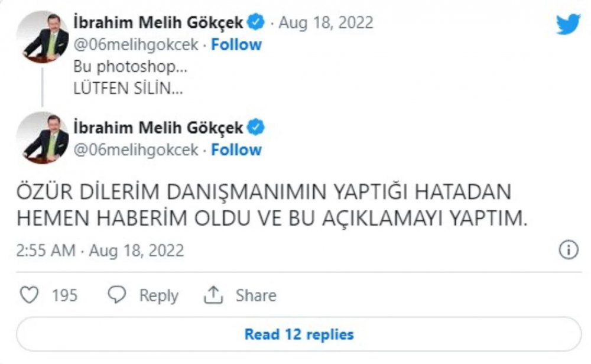Click the verified badge in the lower tweet

(256, 127)
